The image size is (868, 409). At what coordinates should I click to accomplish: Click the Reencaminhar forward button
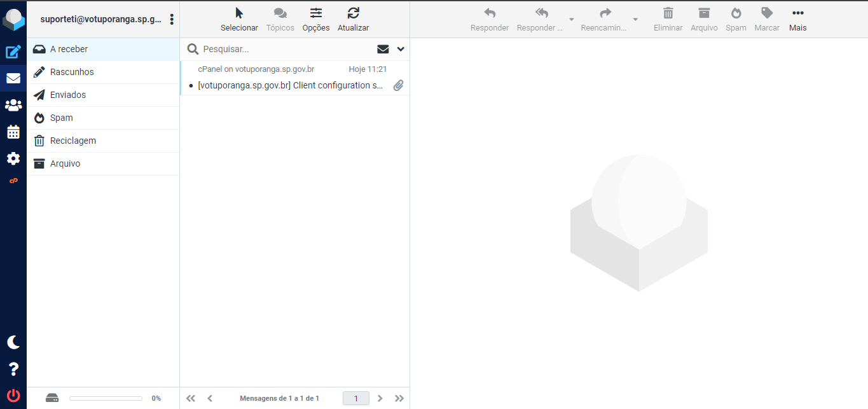(604, 20)
